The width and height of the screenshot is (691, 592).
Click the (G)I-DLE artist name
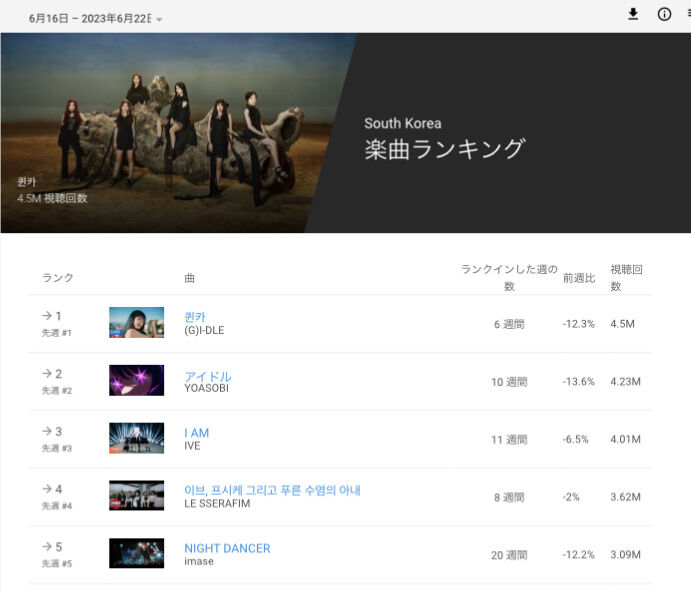204,330
